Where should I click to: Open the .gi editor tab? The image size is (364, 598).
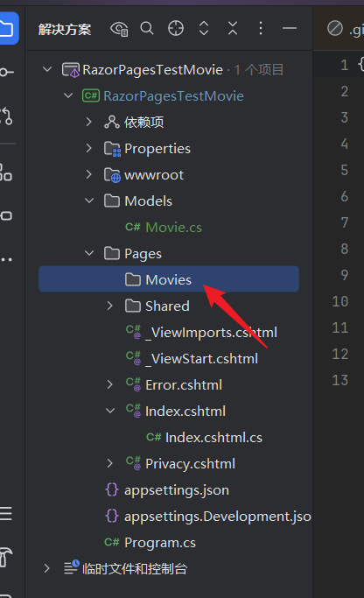click(345, 29)
